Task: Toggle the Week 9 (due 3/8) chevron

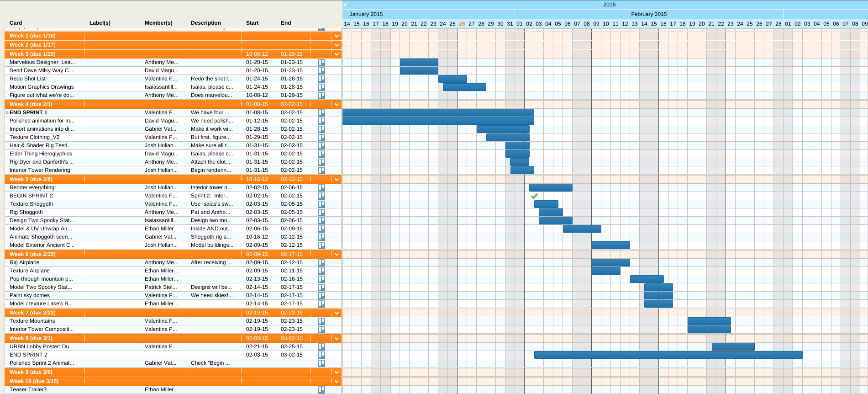Action: (x=337, y=373)
